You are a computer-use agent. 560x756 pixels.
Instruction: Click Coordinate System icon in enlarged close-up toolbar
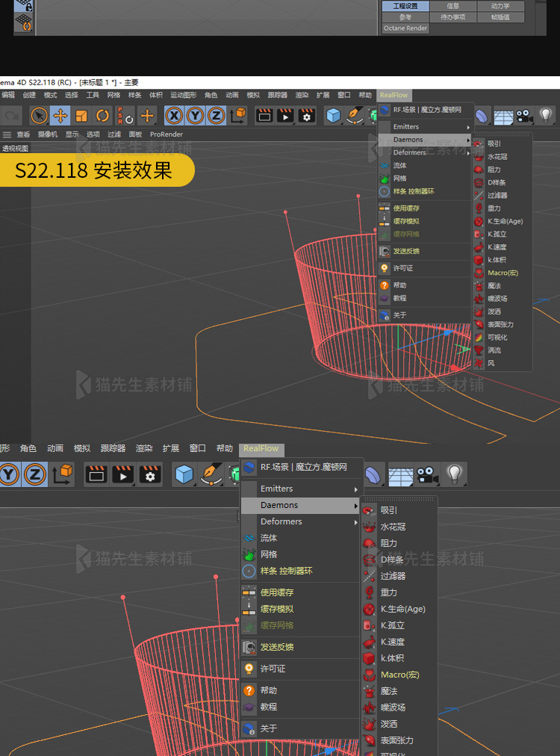[x=62, y=474]
